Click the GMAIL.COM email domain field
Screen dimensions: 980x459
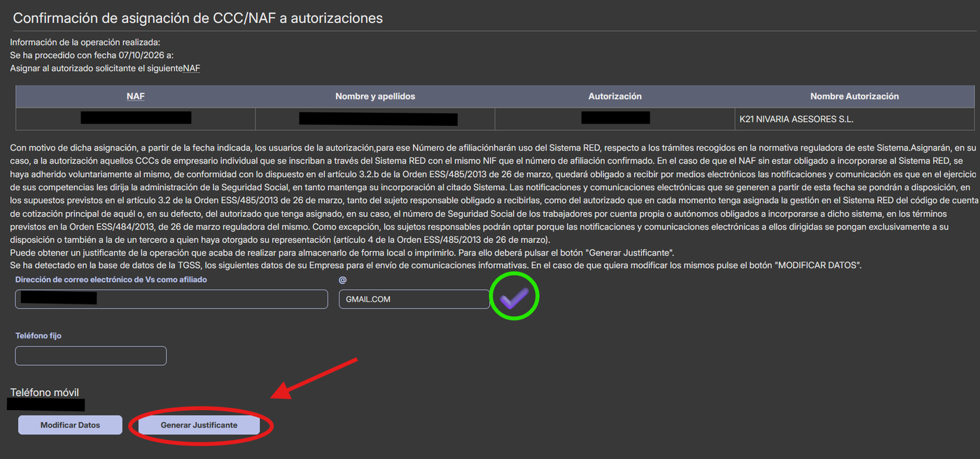click(414, 299)
